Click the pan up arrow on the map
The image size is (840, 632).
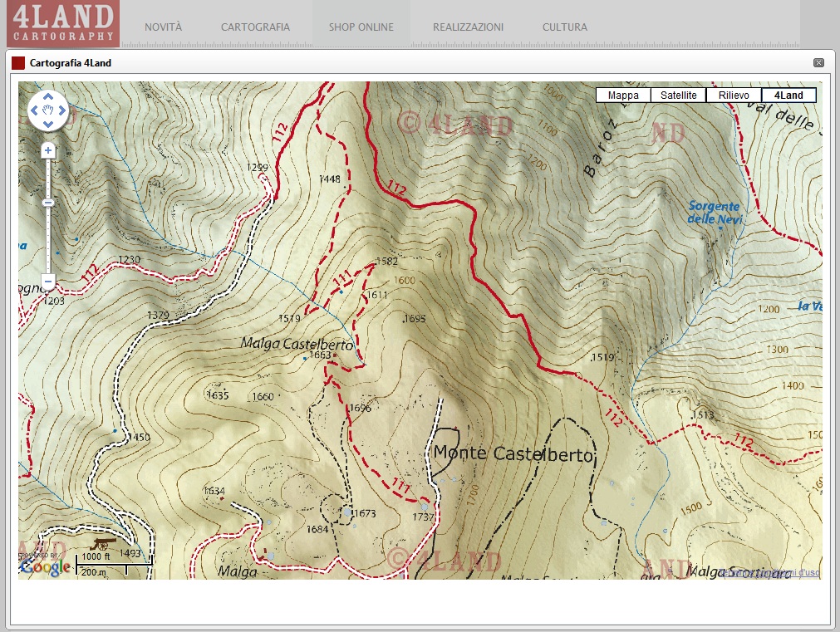coord(48,96)
